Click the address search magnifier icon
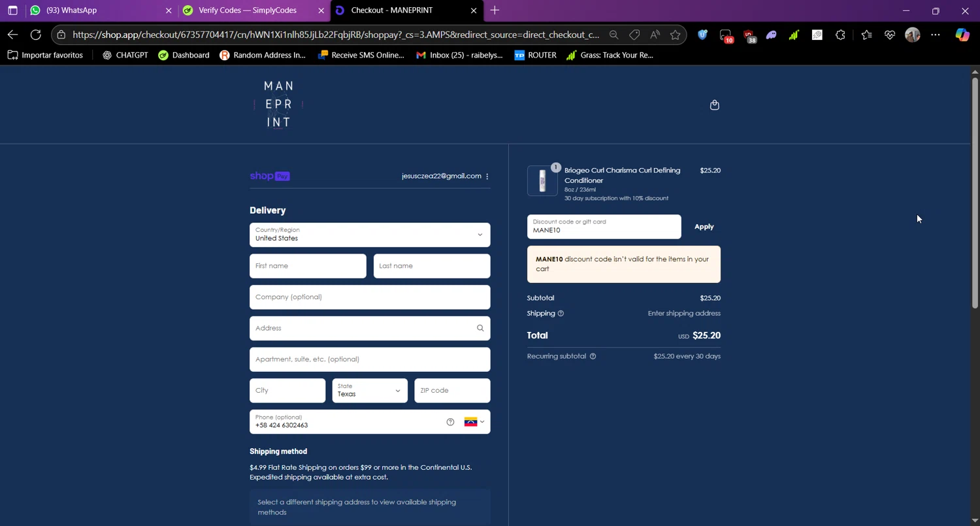The height and width of the screenshot is (526, 980). pos(480,328)
